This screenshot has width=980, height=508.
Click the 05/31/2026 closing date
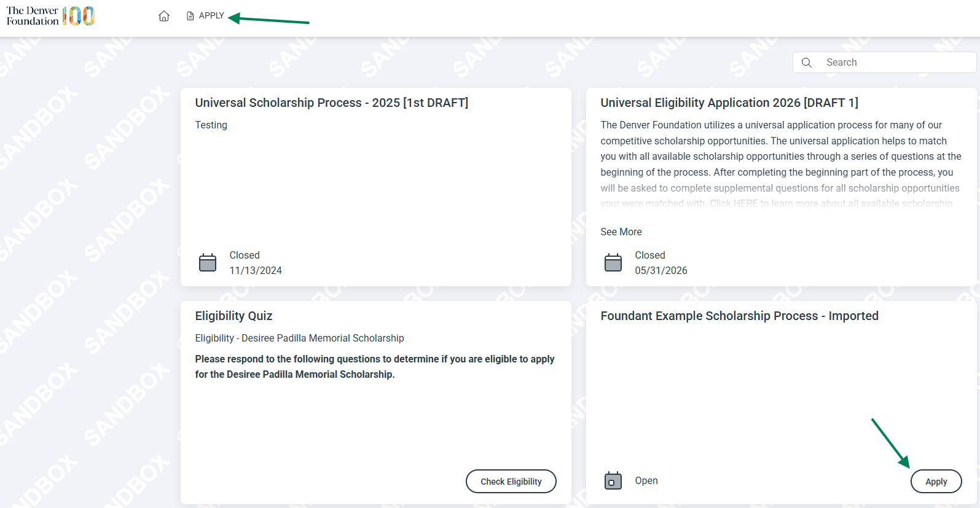pyautogui.click(x=661, y=270)
